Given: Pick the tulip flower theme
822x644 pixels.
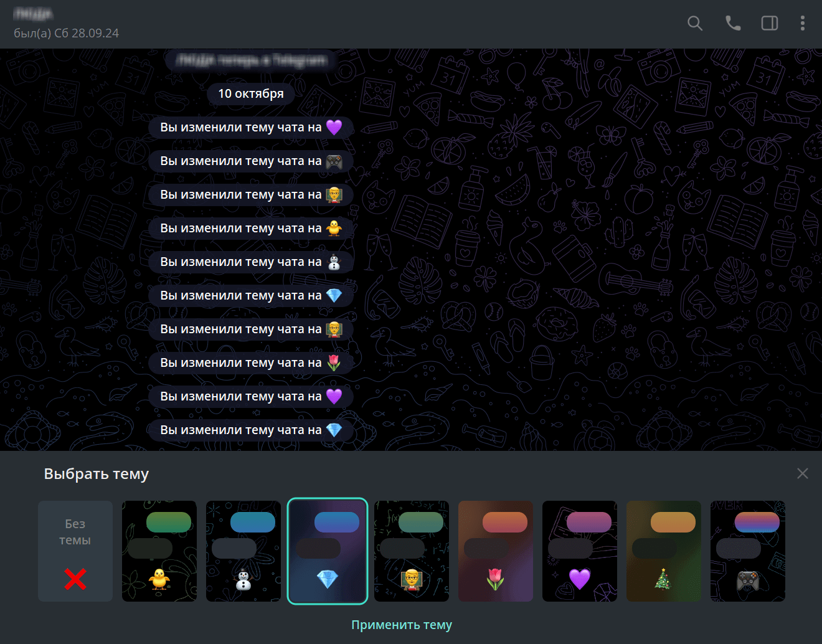Looking at the screenshot, I should (496, 551).
